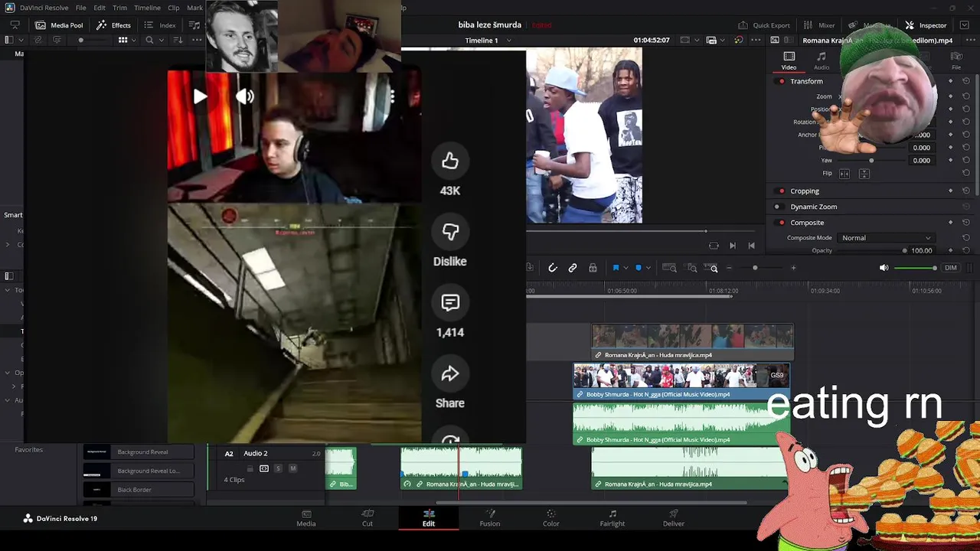Click the detail zoom icon
This screenshot has width=980, height=551.
pyautogui.click(x=692, y=268)
